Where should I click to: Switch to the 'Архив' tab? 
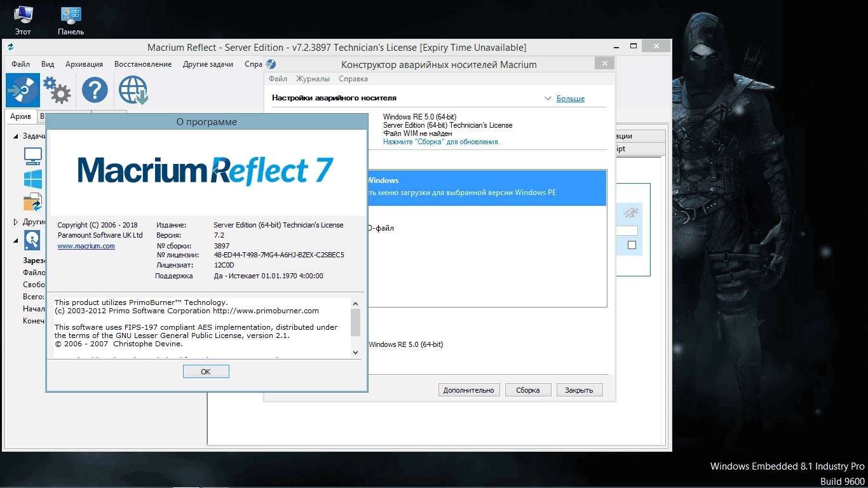pos(21,116)
